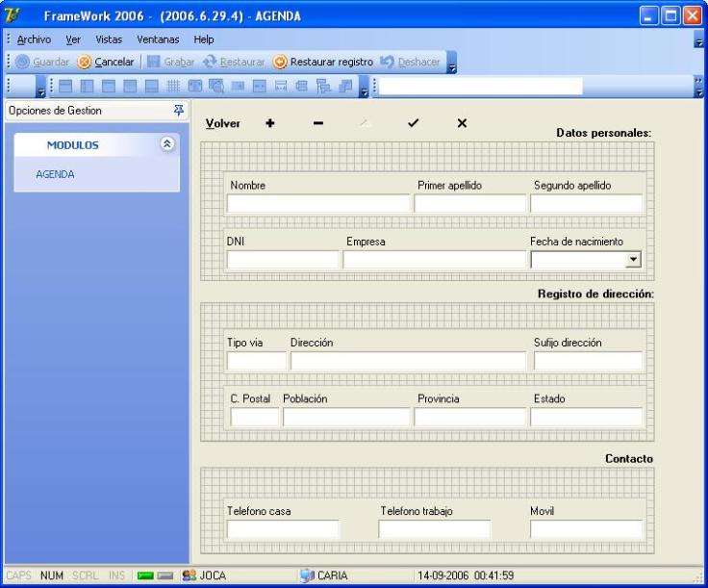Open the AGENDA module link
708x588 pixels.
coord(55,174)
